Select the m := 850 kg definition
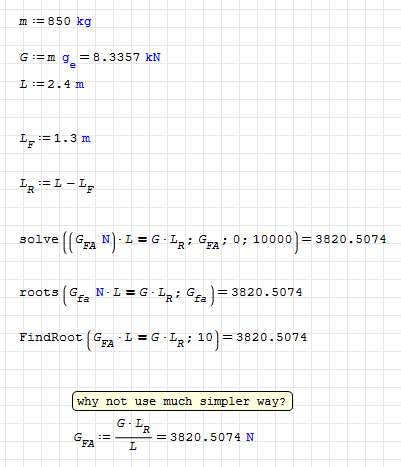Screen dimensions: 401x467 [55, 21]
